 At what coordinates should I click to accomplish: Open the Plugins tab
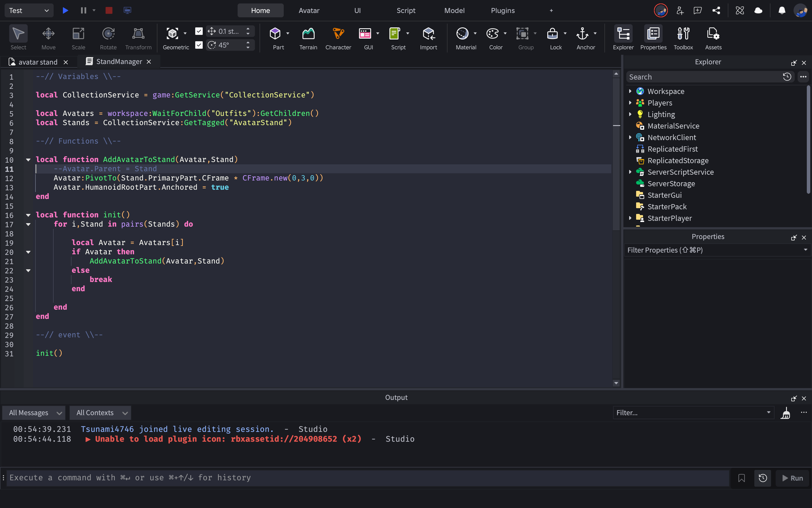503,10
